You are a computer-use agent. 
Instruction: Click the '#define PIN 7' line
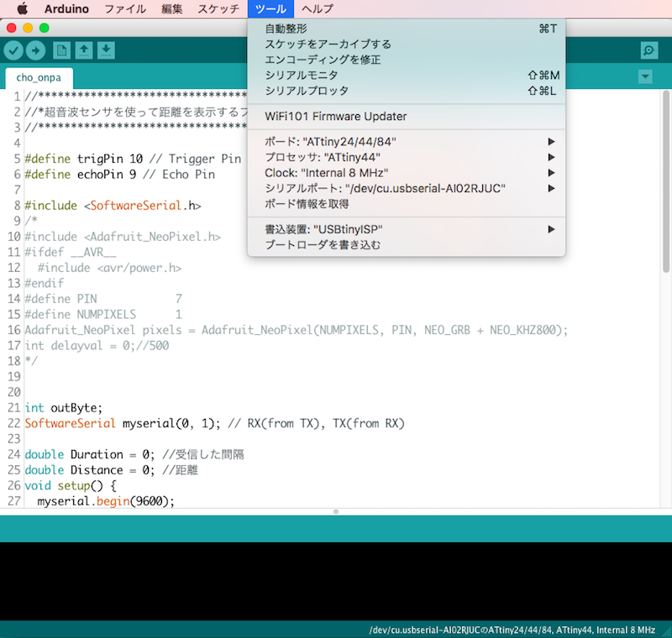pos(103,299)
